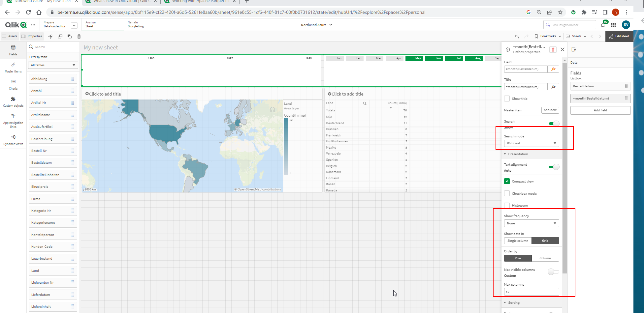Open the Dynamic views panel
This screenshot has width=644, height=313.
pyautogui.click(x=13, y=140)
